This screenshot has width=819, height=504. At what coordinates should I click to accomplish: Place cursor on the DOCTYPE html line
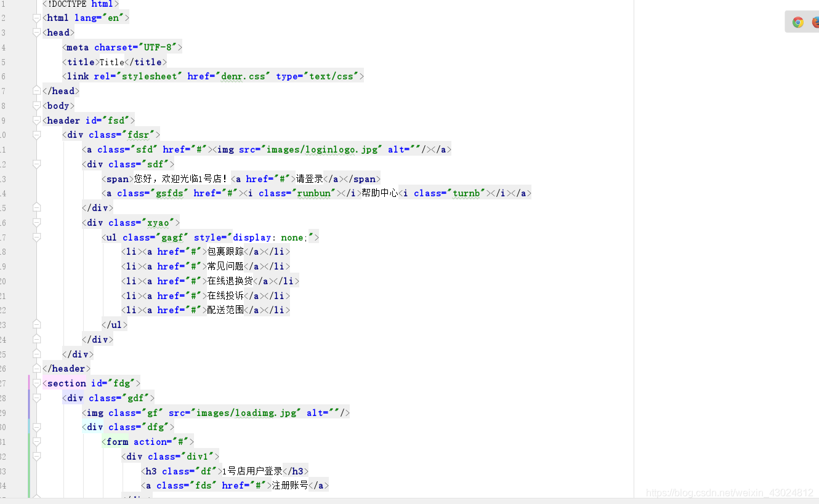(x=81, y=4)
